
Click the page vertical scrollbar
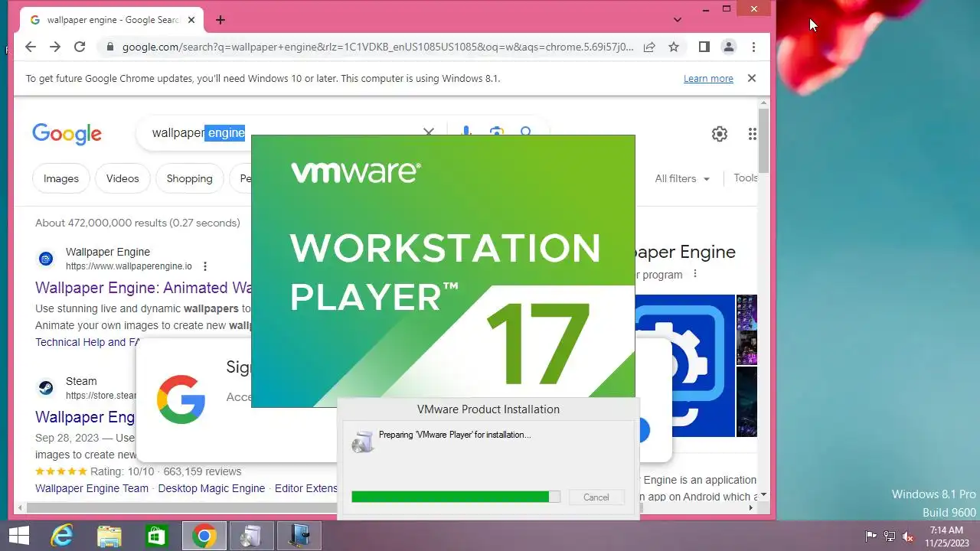pyautogui.click(x=763, y=142)
